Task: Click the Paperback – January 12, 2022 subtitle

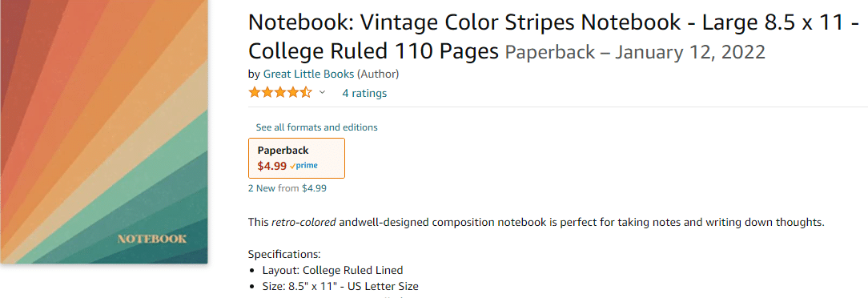Action: pos(636,52)
